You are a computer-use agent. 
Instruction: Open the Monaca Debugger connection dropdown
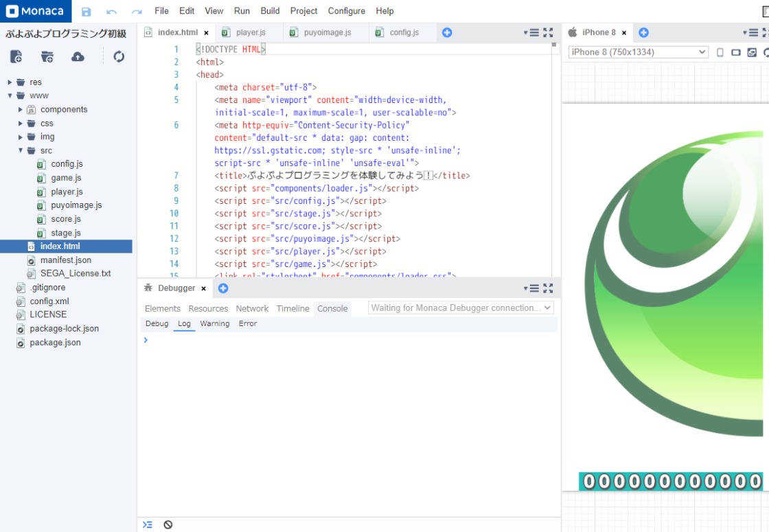click(461, 308)
